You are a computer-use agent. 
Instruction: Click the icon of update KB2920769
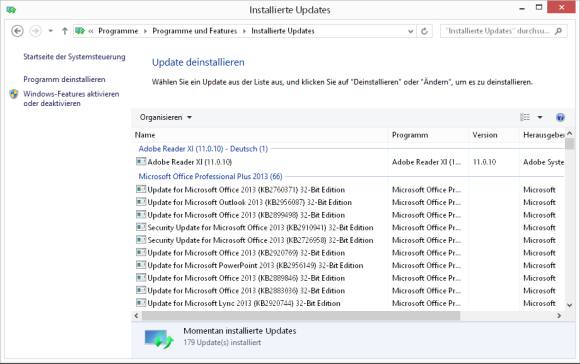[x=141, y=252]
